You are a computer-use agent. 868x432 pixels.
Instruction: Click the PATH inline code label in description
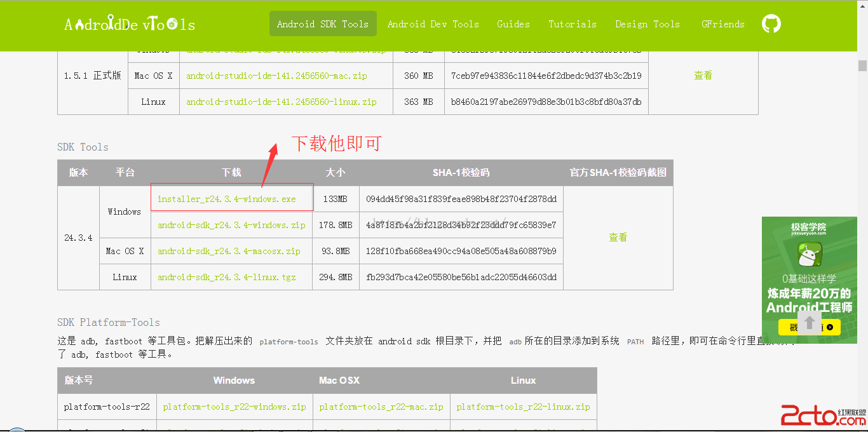point(635,342)
